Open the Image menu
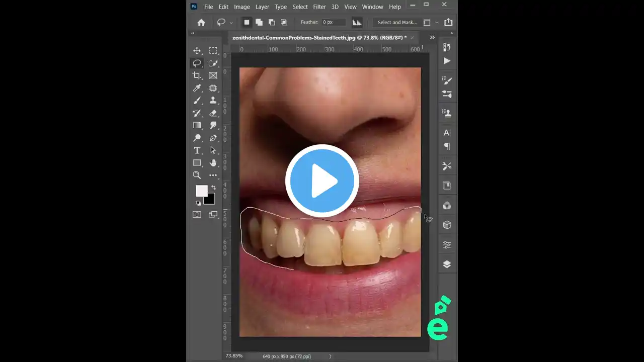Image resolution: width=644 pixels, height=362 pixels. click(242, 7)
